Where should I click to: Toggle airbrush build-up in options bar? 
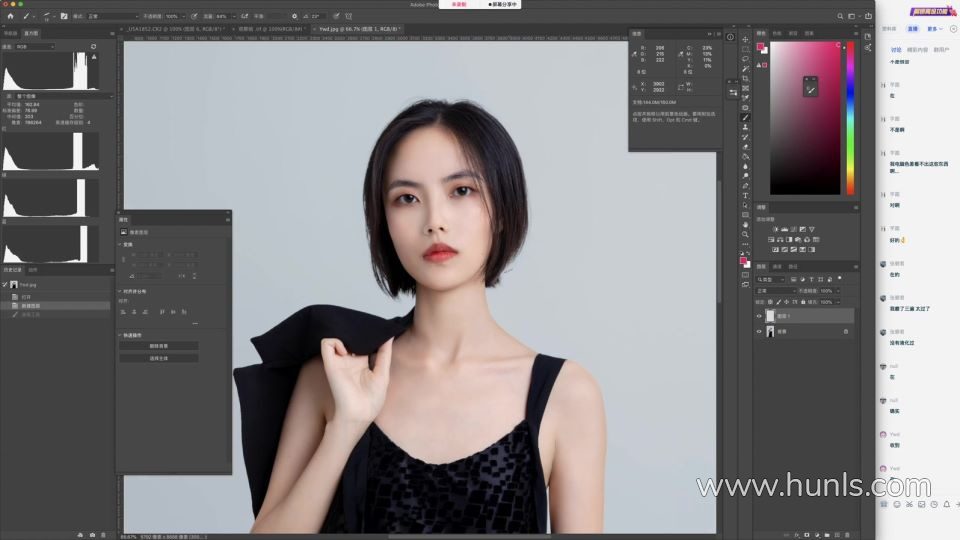pyautogui.click(x=244, y=17)
